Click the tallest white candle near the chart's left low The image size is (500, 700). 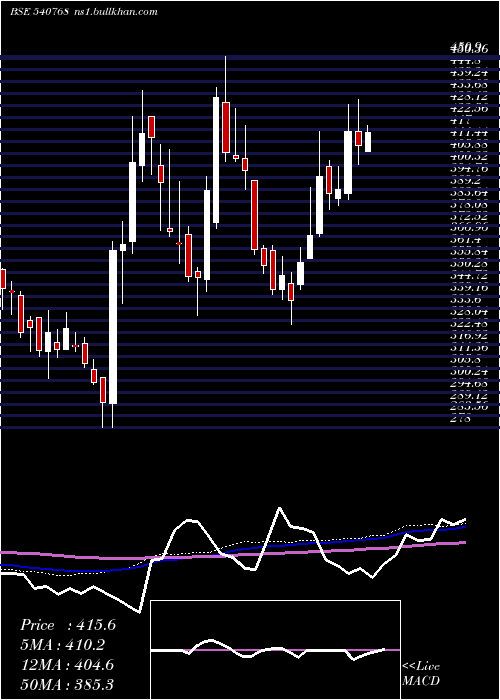coord(113,327)
